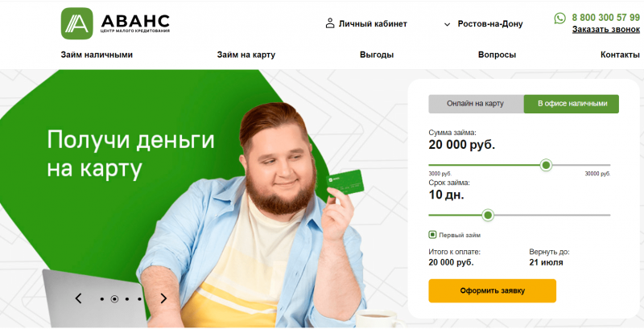
Task: Switch to Онлайн на карту option
Action: [x=476, y=104]
